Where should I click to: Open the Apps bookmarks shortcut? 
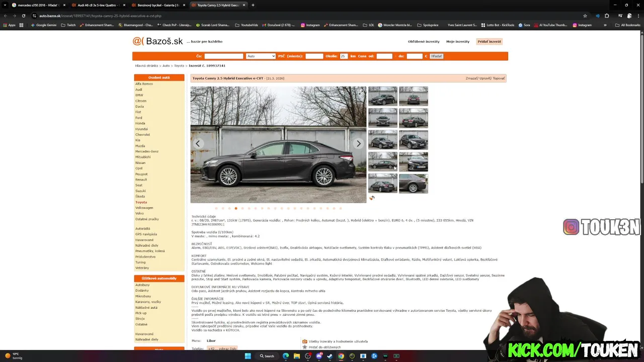(9, 25)
